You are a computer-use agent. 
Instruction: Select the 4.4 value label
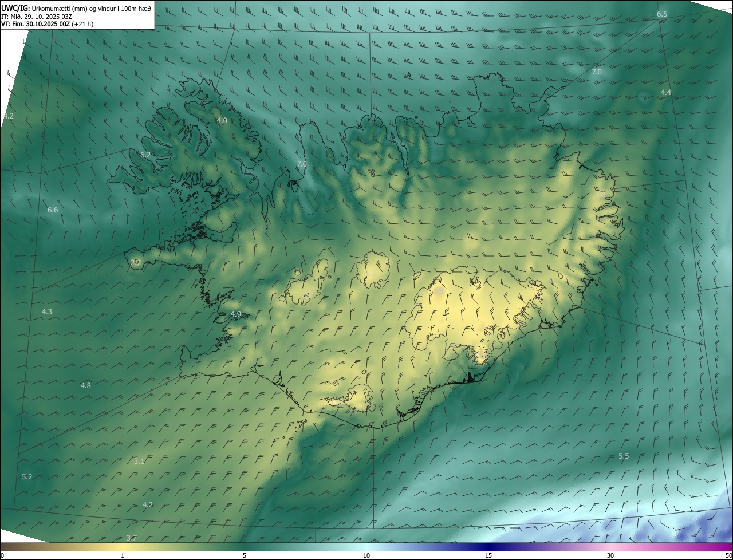coord(666,92)
